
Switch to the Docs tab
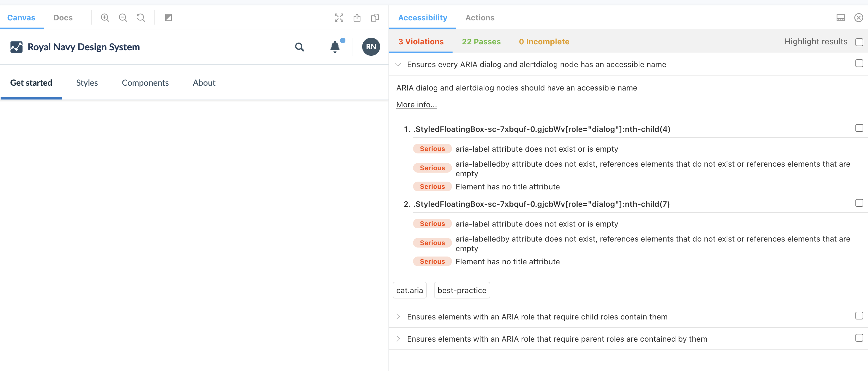pos(63,18)
